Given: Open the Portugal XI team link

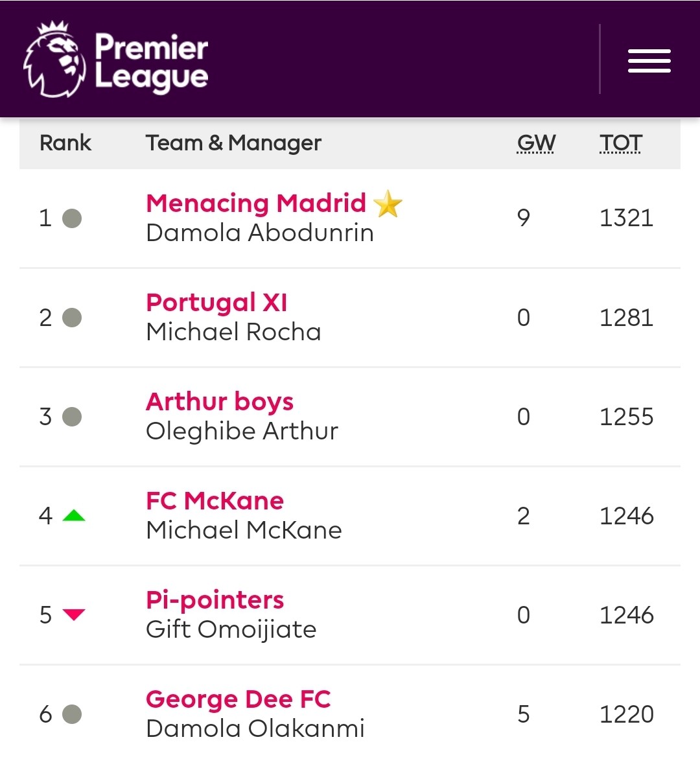Looking at the screenshot, I should 216,303.
